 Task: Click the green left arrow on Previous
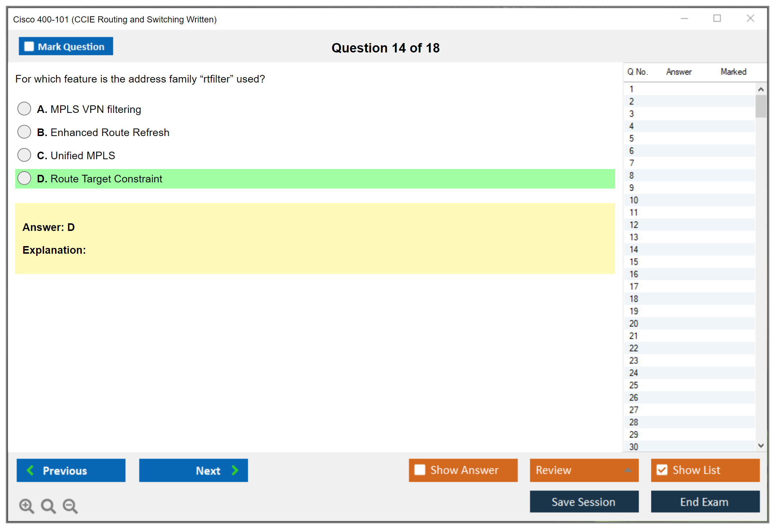pyautogui.click(x=30, y=470)
